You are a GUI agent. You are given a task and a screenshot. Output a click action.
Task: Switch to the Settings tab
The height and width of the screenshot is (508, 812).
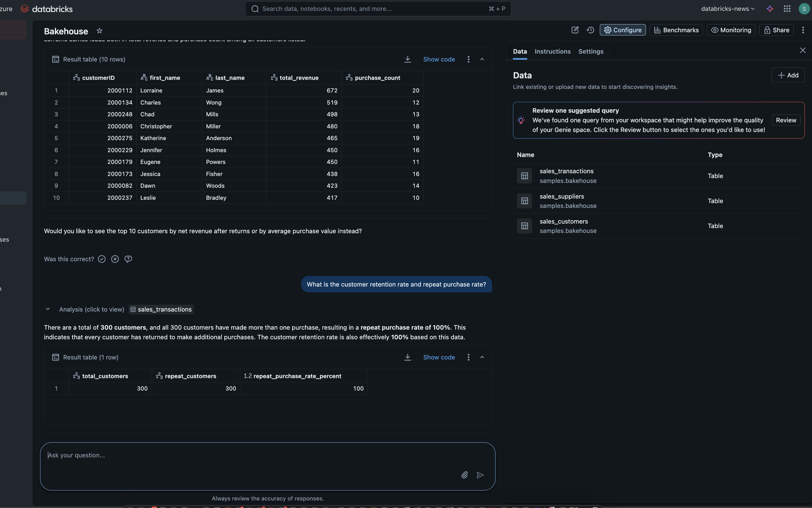click(591, 52)
